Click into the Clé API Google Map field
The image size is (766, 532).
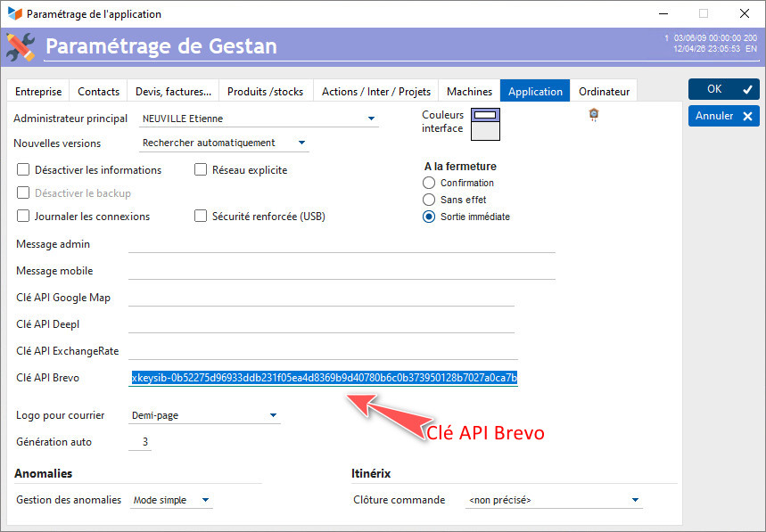click(x=321, y=298)
